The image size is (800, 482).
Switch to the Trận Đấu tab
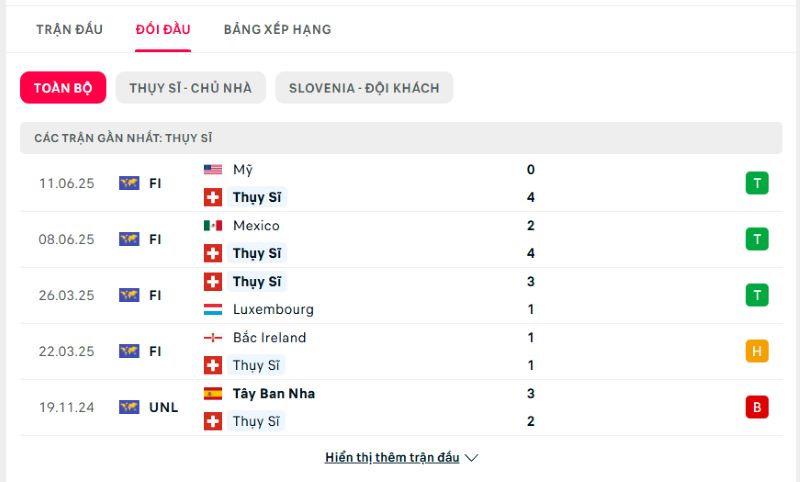point(69,29)
